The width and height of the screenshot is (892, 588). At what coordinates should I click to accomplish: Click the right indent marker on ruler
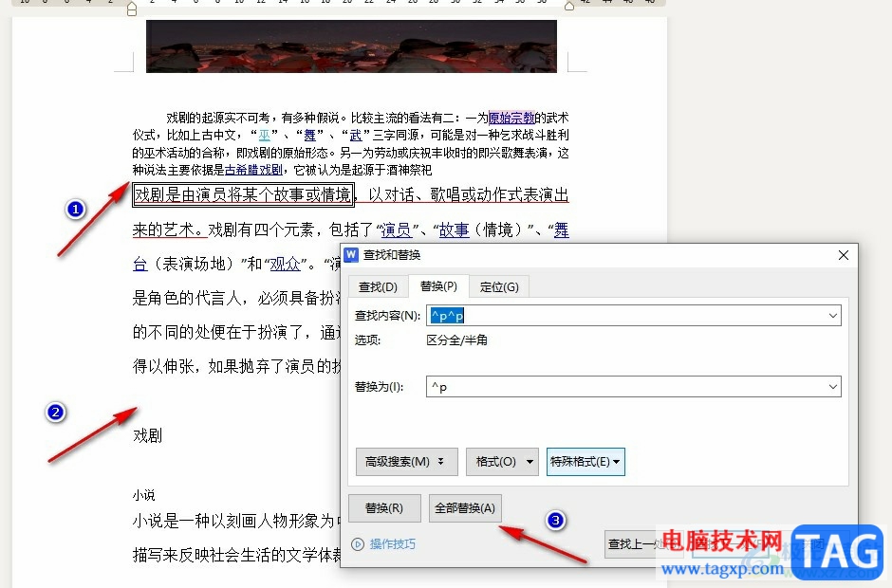[x=568, y=6]
